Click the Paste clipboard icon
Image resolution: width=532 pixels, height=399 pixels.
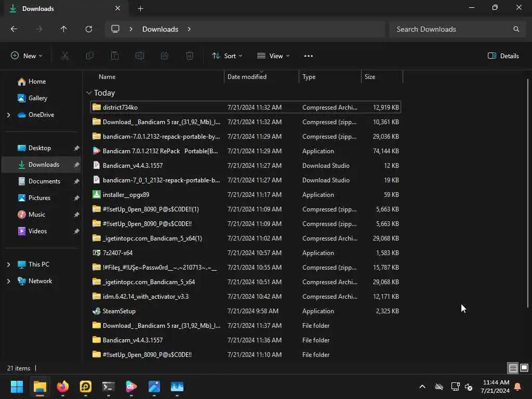[x=115, y=56]
